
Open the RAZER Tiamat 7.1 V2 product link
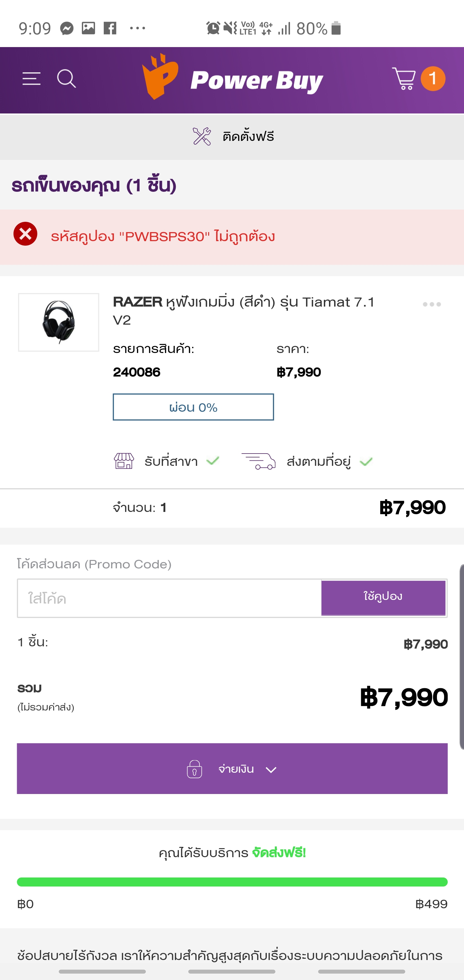(244, 310)
